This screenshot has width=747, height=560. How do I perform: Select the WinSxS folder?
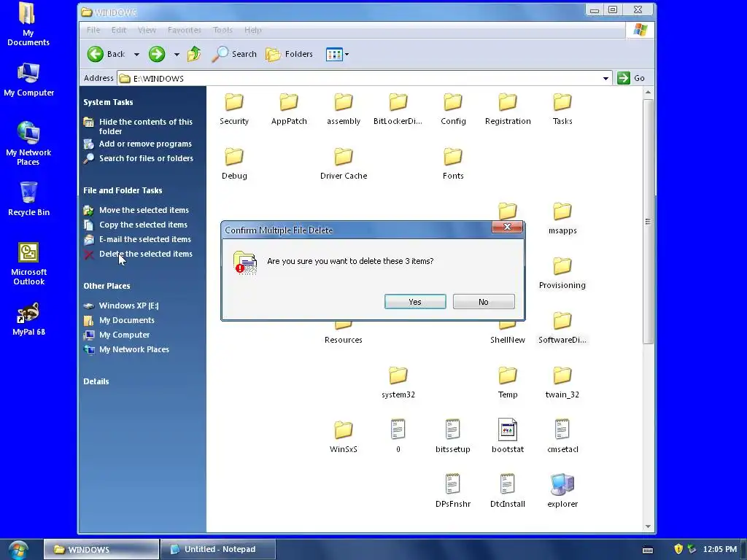tap(344, 437)
